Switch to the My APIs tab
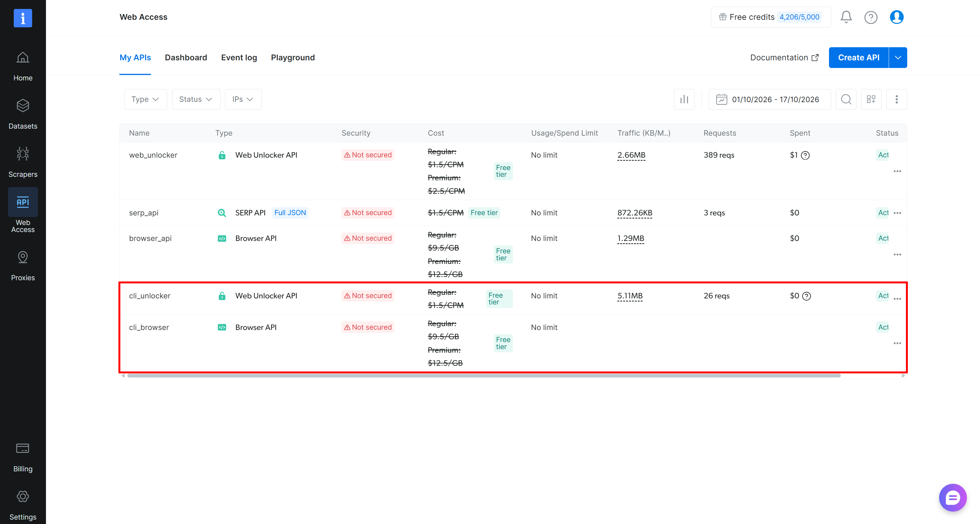The image size is (980, 524). click(x=135, y=57)
